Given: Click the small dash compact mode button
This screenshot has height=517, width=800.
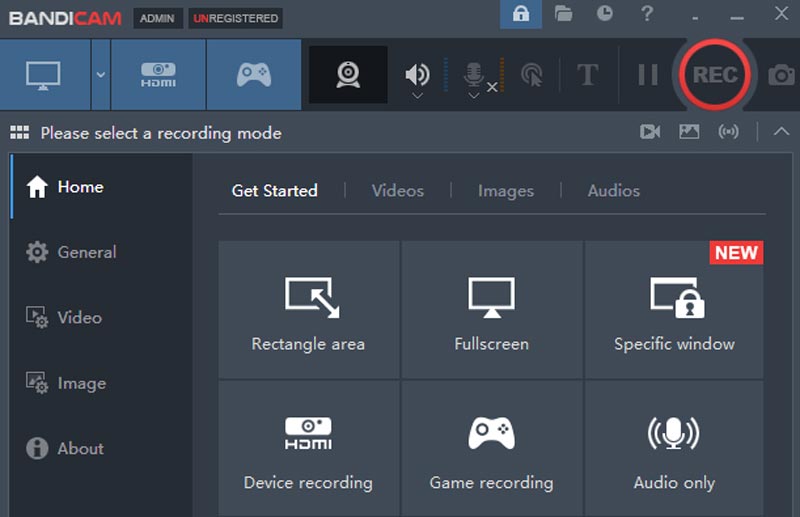Looking at the screenshot, I should coord(695,16).
